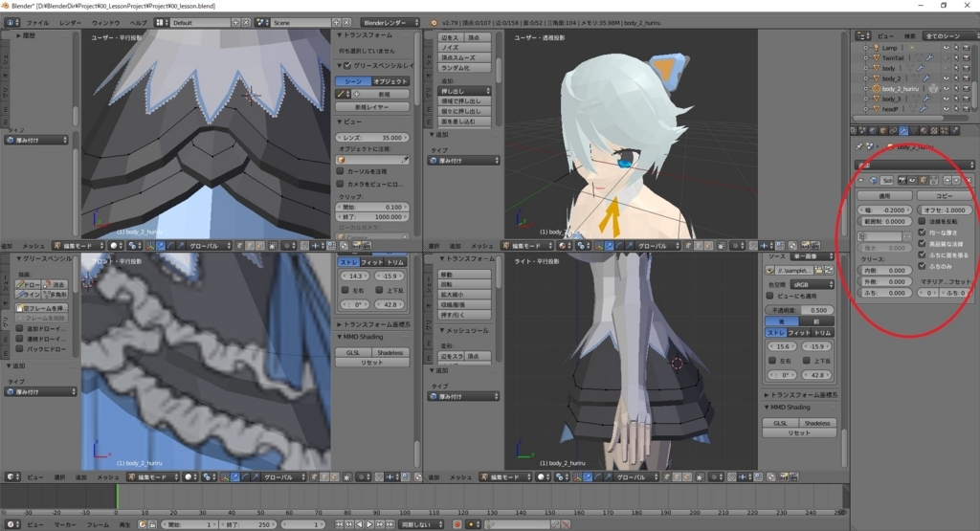This screenshot has height=531, width=980.
Task: Uncheck the high quality normals option
Action: (922, 244)
